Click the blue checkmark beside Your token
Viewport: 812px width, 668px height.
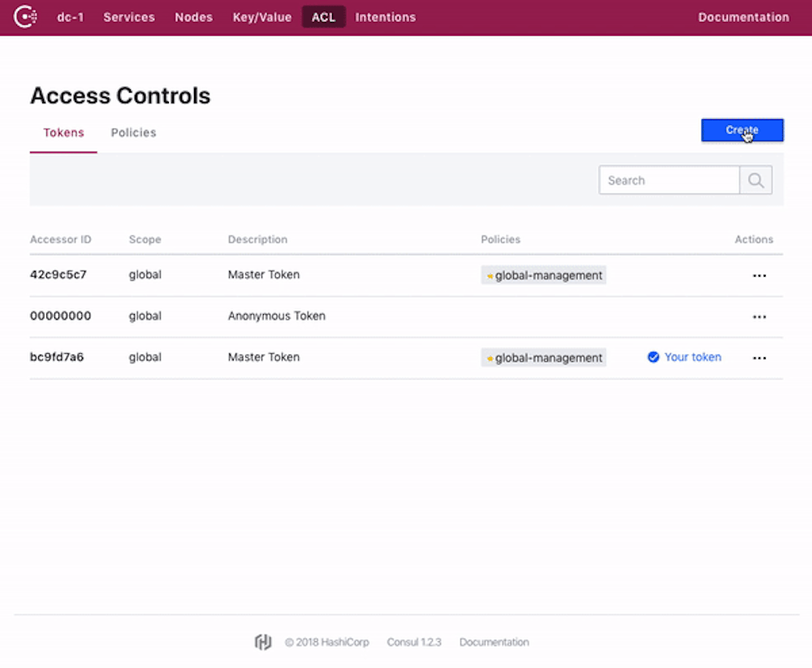pos(653,357)
